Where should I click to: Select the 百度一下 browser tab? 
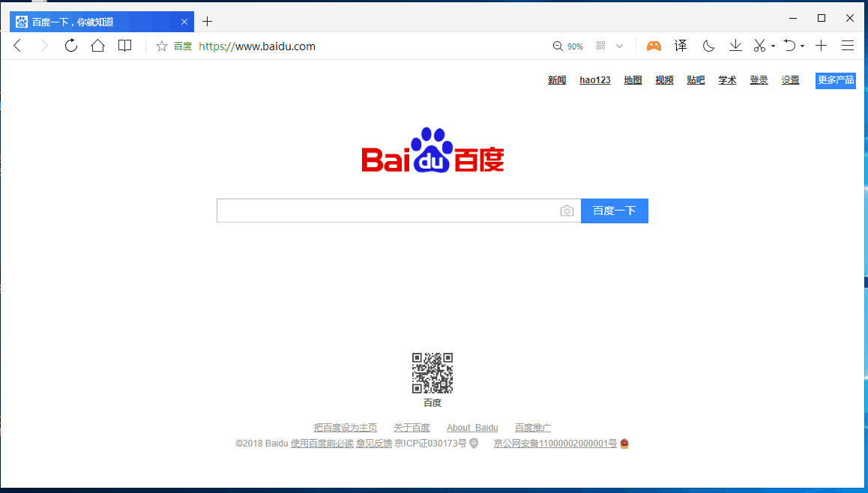[x=102, y=22]
